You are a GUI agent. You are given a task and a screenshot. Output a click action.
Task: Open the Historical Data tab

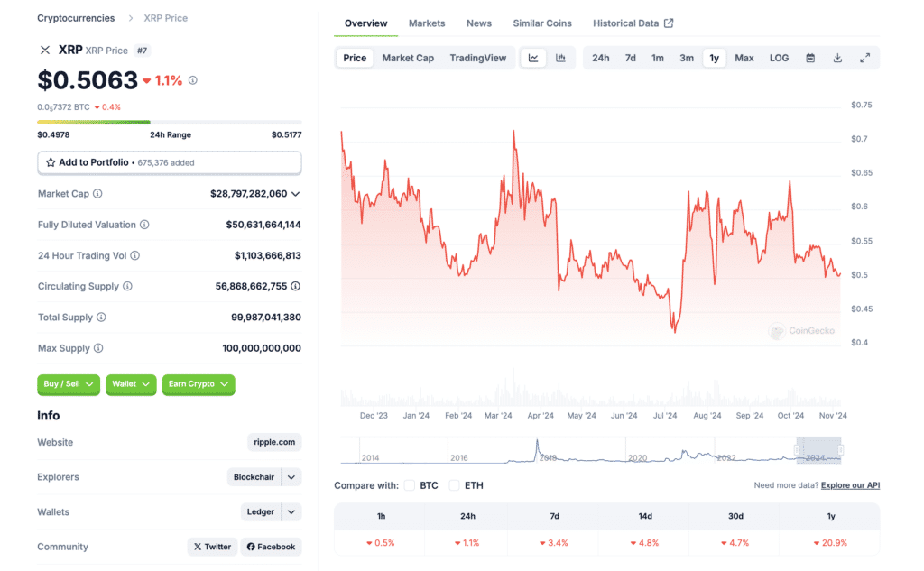pos(633,23)
